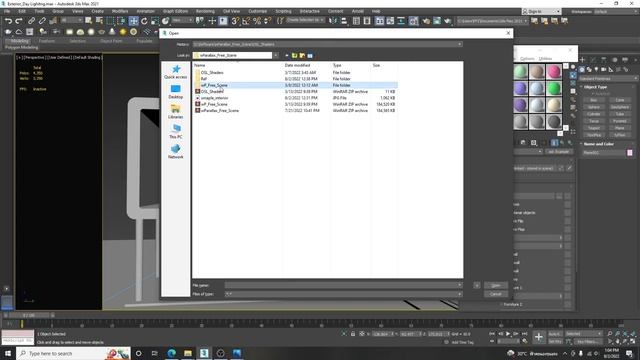
Task: Sort files by Date modified column
Action: (x=297, y=65)
